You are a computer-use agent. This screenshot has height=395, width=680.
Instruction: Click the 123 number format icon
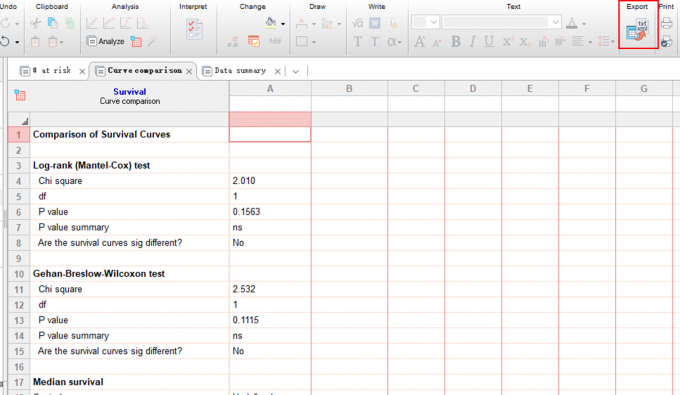point(275,41)
